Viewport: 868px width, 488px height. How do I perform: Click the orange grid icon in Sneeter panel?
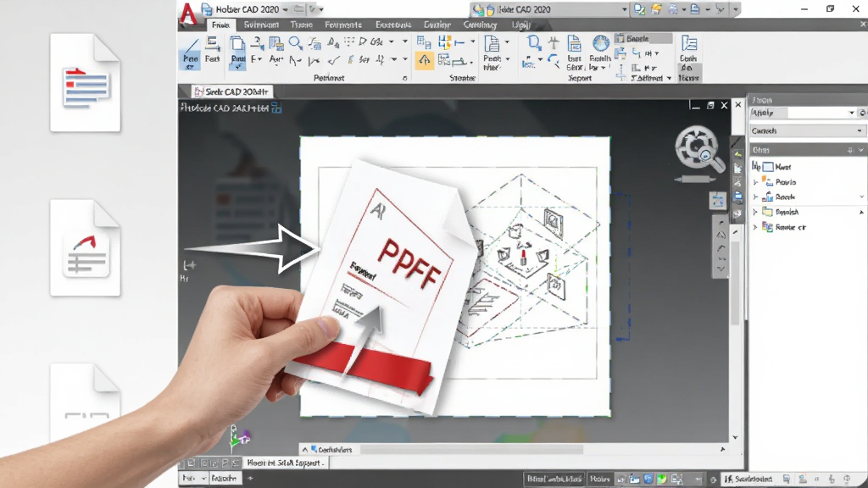coord(444,42)
